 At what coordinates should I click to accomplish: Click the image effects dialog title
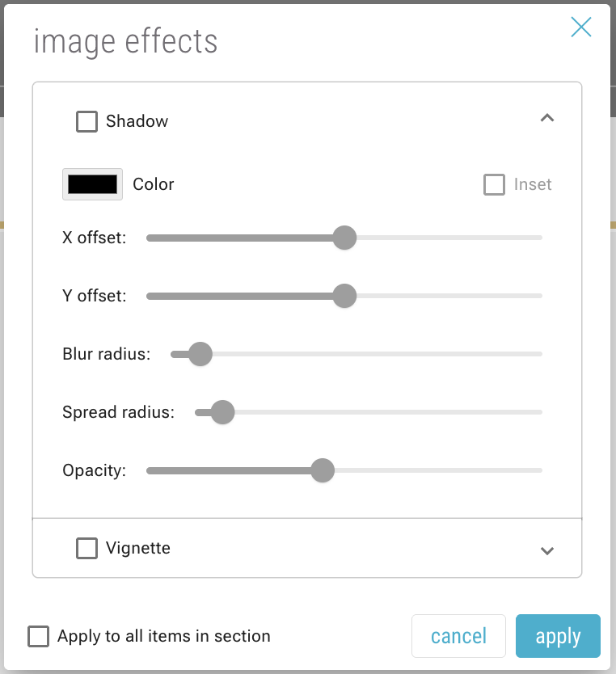(125, 41)
